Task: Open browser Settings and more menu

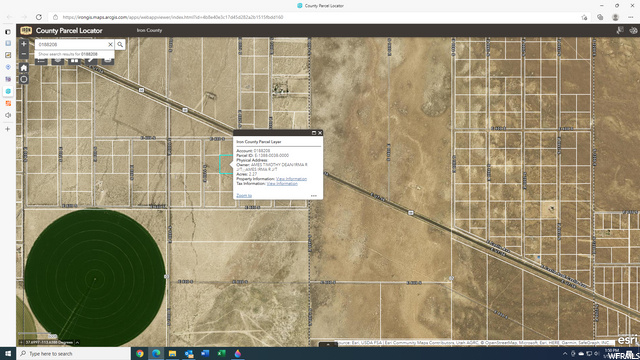Action: [x=631, y=17]
